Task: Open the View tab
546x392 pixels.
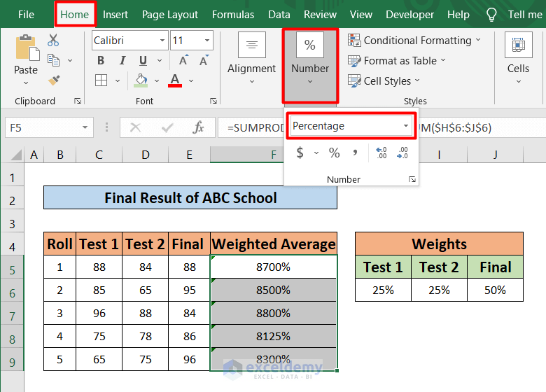Action: [x=361, y=15]
